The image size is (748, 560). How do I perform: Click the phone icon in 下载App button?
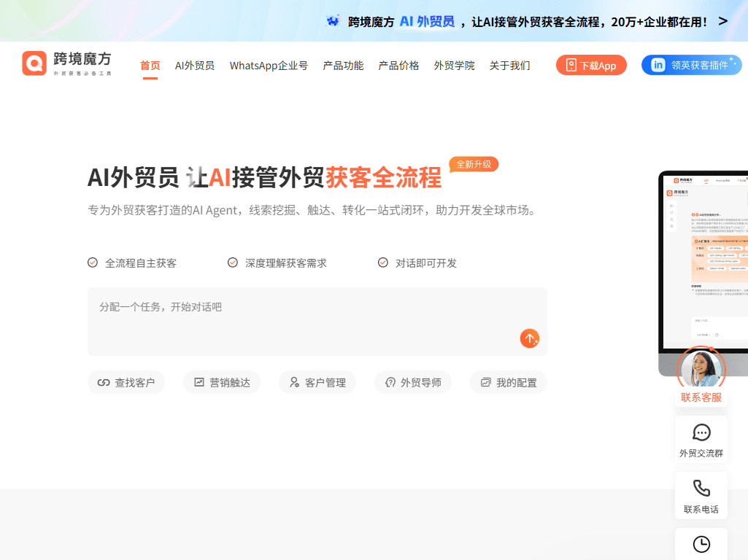point(571,66)
